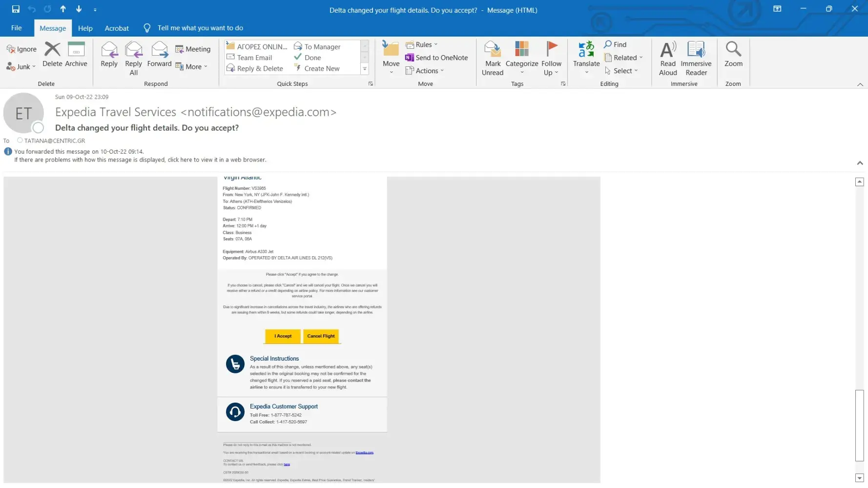
Task: Open the Translate tool
Action: coord(586,54)
